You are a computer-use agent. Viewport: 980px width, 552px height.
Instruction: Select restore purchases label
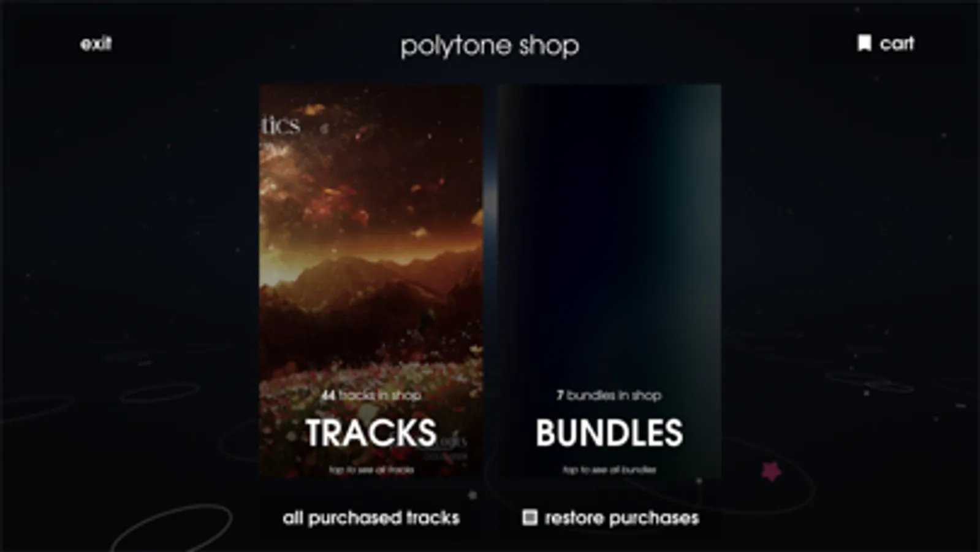(x=621, y=518)
